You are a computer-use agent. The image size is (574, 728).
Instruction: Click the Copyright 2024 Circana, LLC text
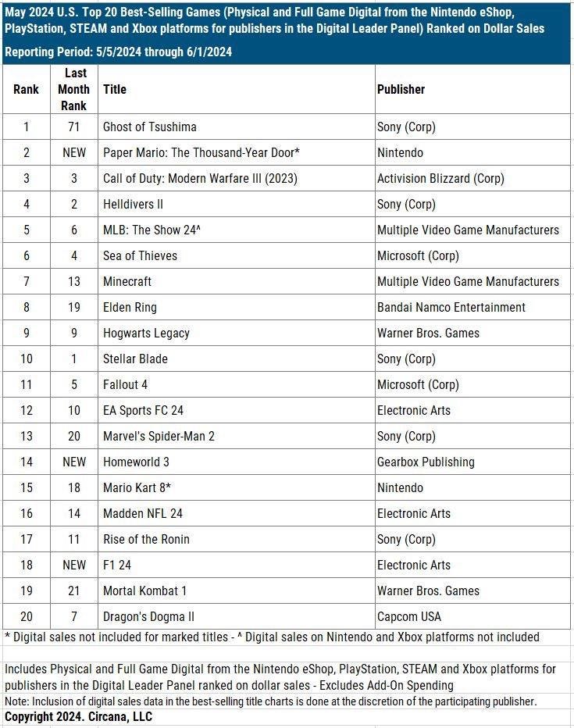coord(79,716)
